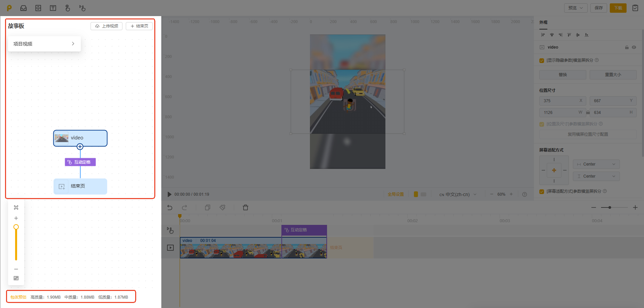Toggle storyboard minimap icon
The width and height of the screenshot is (644, 308).
(16, 278)
